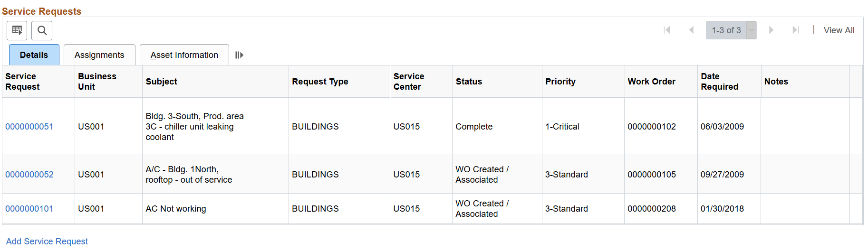The width and height of the screenshot is (868, 251).
Task: Open service request 0000000101
Action: [29, 209]
